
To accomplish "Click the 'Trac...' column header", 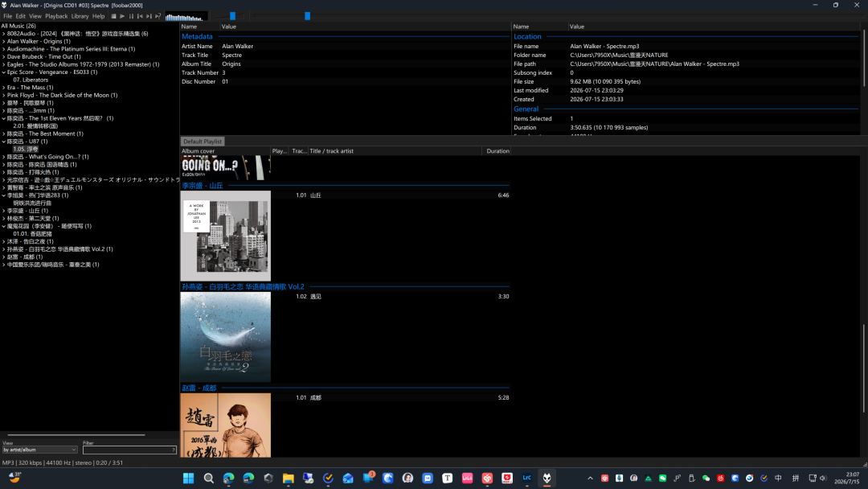I will coord(299,151).
